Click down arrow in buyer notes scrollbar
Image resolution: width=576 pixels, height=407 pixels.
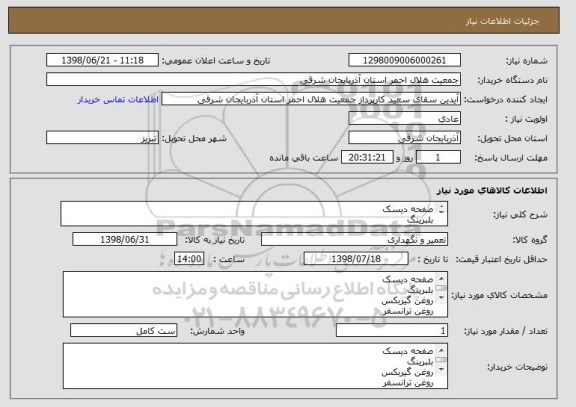coord(441,369)
